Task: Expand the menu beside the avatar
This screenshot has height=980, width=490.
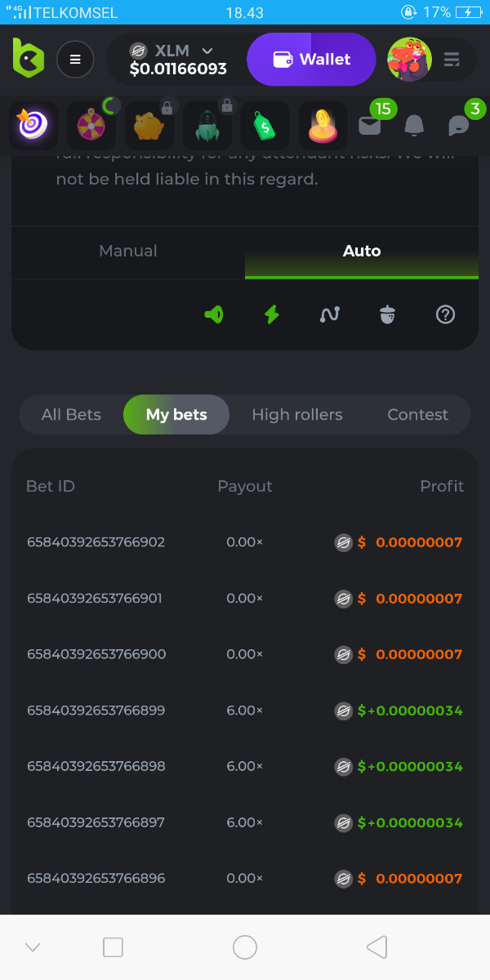Action: coord(452,60)
